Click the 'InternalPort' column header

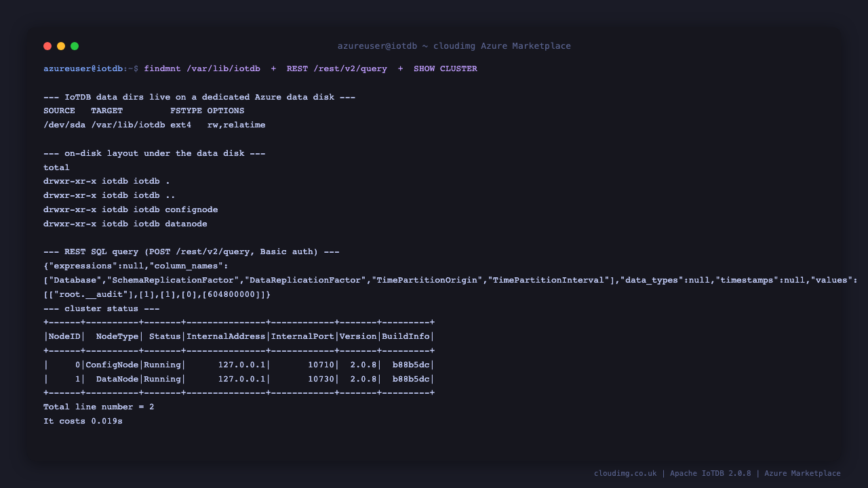(302, 336)
